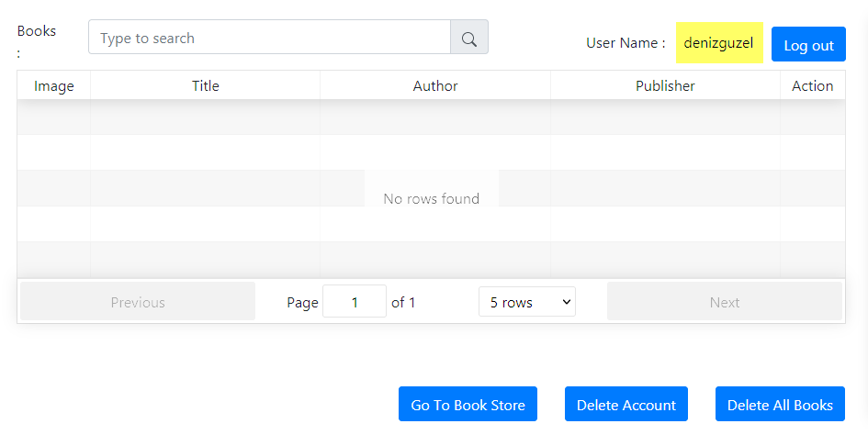Screen dimensions: 868x435
Task: Sort table by Author column
Action: [x=435, y=86]
